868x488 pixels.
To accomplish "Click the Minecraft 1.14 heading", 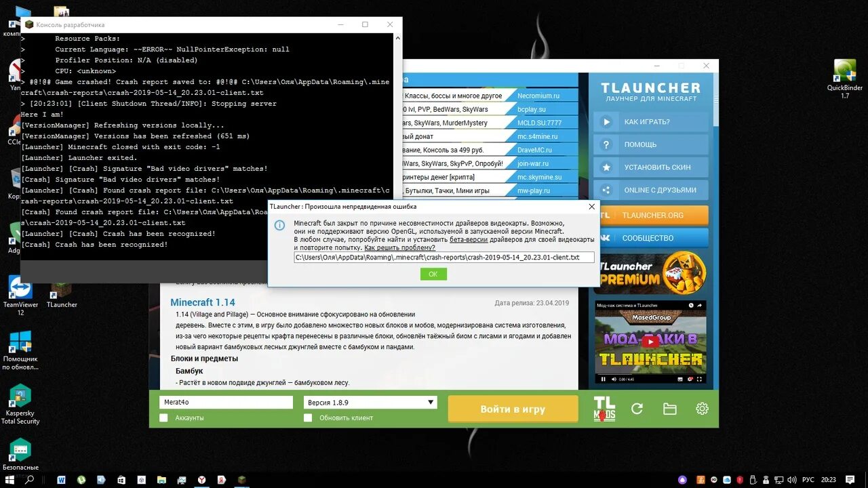I will (203, 302).
